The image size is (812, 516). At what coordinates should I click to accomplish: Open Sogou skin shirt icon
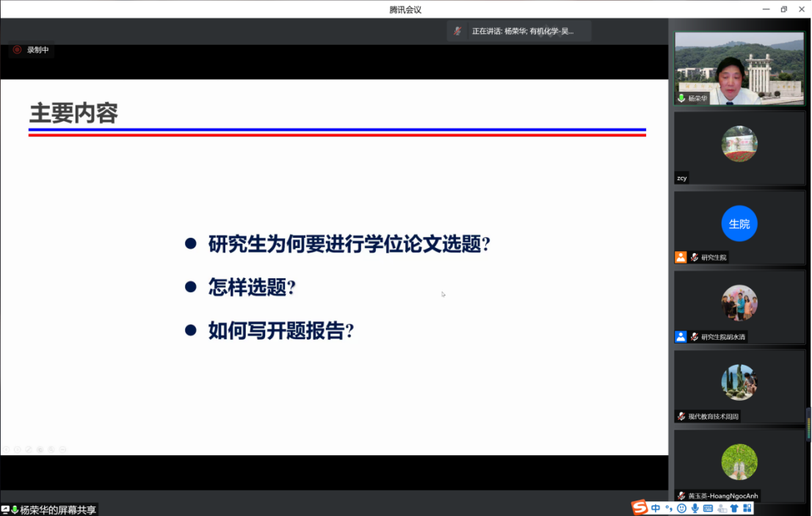point(734,509)
